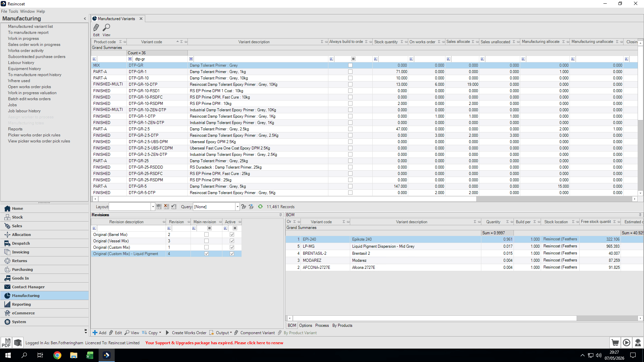644x362 pixels.
Task: Open the support agent headset icon
Action: [638, 343]
